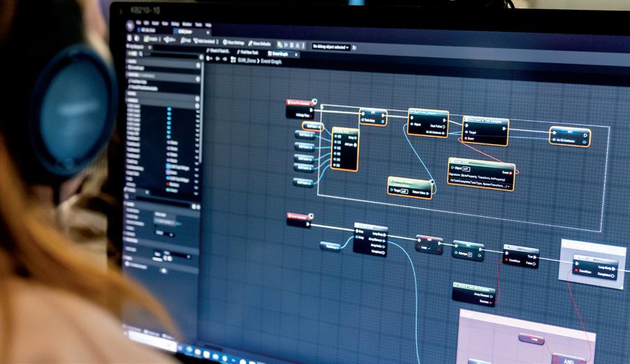This screenshot has height=364, width=630.
Task: Click the Unreal Engine logo icon
Action: (x=130, y=26)
